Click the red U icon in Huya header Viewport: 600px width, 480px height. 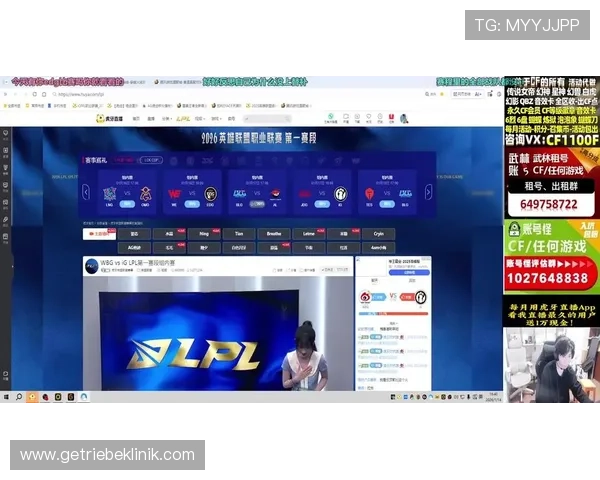(391, 118)
